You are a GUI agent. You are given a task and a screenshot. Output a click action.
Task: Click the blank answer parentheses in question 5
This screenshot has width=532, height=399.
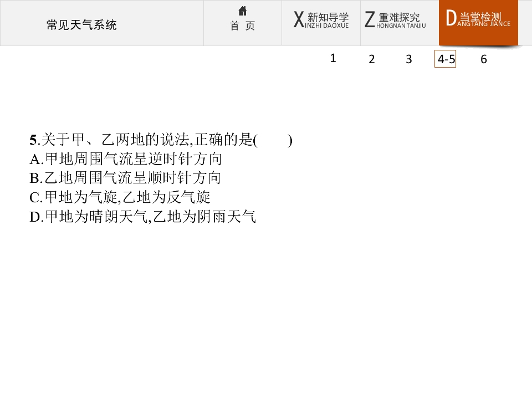[x=273, y=140]
